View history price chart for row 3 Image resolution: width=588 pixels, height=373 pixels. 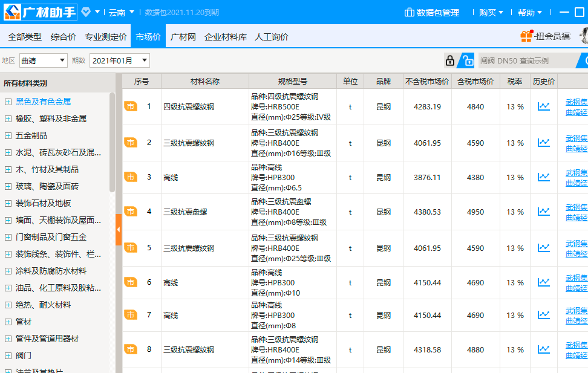[x=543, y=177]
